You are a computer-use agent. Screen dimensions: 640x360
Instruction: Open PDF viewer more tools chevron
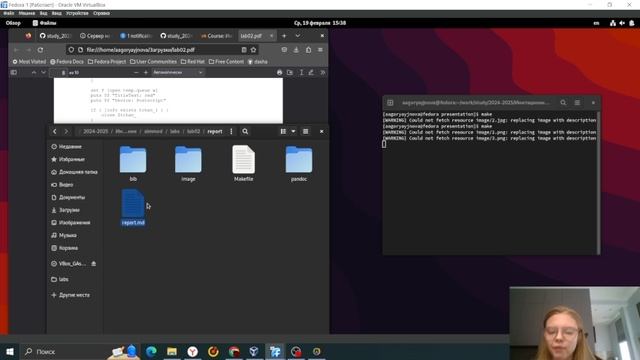[x=322, y=72]
